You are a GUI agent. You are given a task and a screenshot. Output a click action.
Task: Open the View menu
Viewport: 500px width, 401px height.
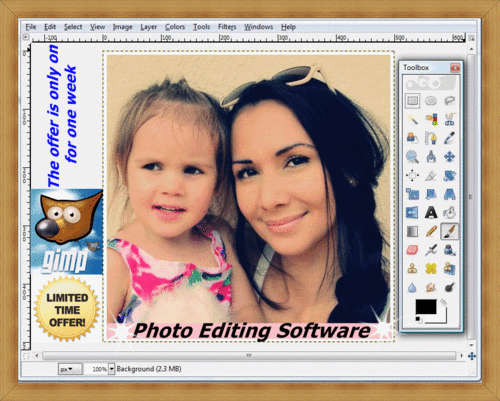(98, 27)
